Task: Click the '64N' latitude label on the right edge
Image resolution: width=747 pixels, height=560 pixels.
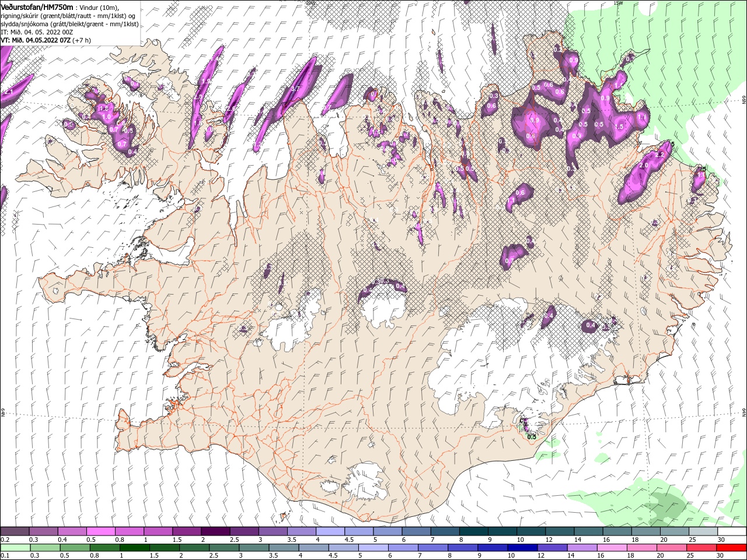Action: coord(743,412)
